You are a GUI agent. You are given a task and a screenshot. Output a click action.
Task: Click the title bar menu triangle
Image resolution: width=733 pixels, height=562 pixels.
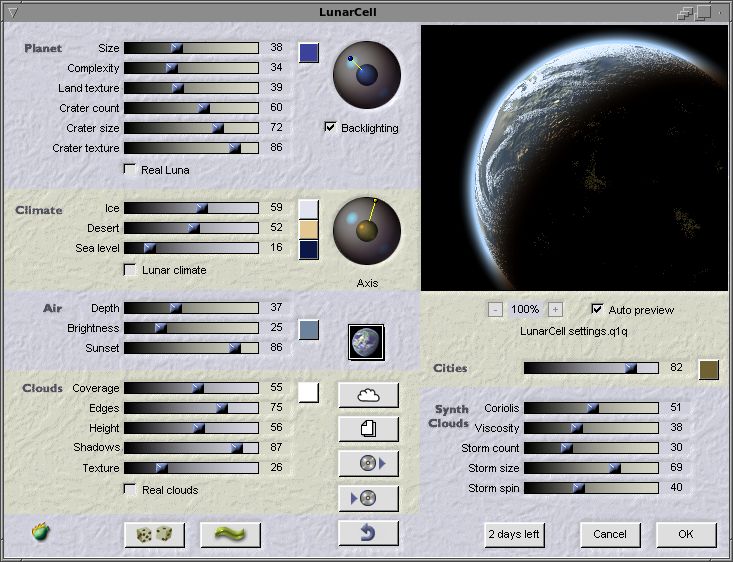(13, 12)
